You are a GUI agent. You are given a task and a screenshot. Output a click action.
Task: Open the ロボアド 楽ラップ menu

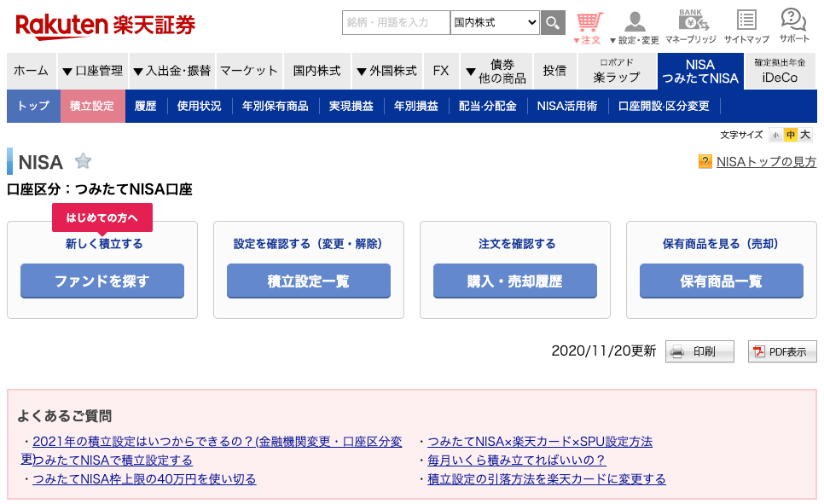coord(617,71)
